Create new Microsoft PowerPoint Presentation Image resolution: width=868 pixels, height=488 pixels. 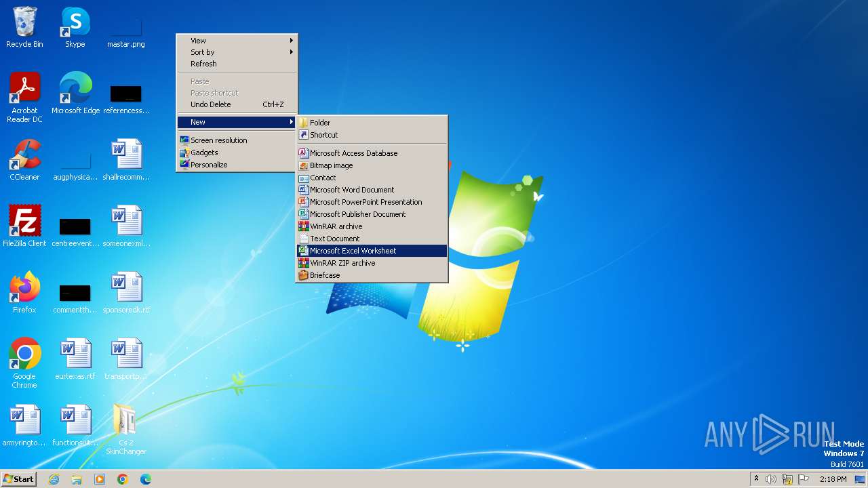372,202
